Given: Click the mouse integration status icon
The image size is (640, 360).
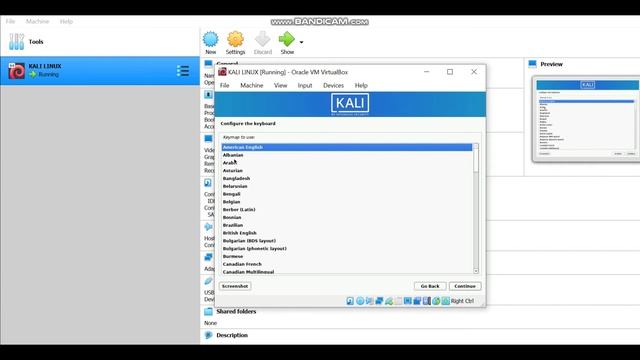Looking at the screenshot, I should click(x=436, y=301).
